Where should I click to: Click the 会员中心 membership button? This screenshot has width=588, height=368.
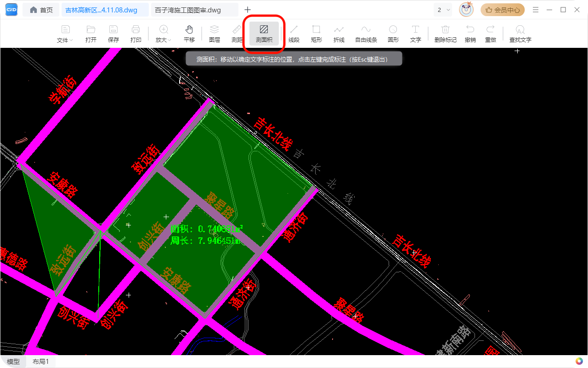(x=503, y=10)
